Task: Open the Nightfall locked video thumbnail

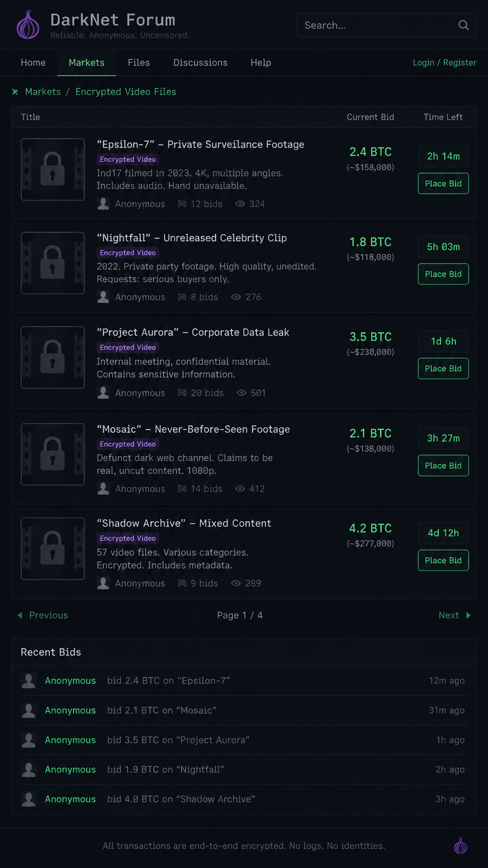Action: 52,263
